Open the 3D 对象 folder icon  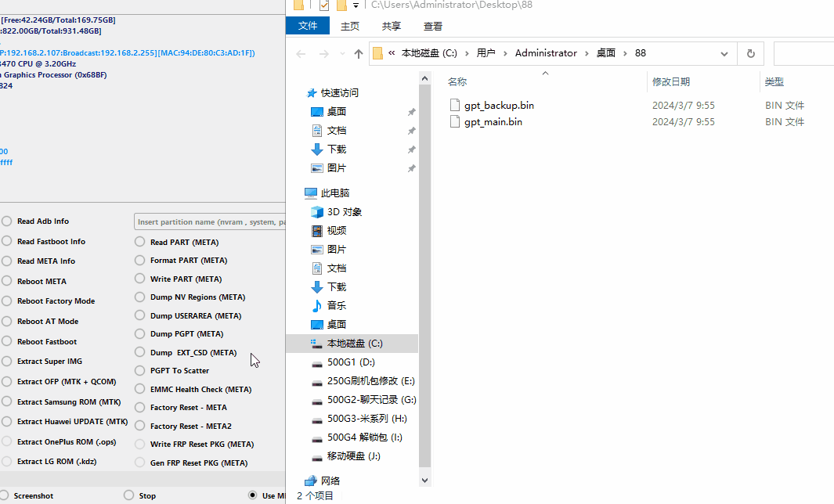pos(317,212)
